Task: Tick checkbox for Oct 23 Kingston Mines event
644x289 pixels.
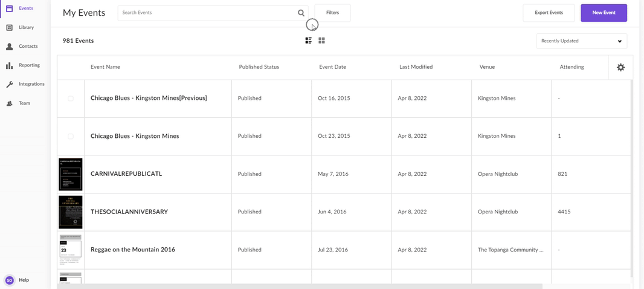Action: pos(71,136)
